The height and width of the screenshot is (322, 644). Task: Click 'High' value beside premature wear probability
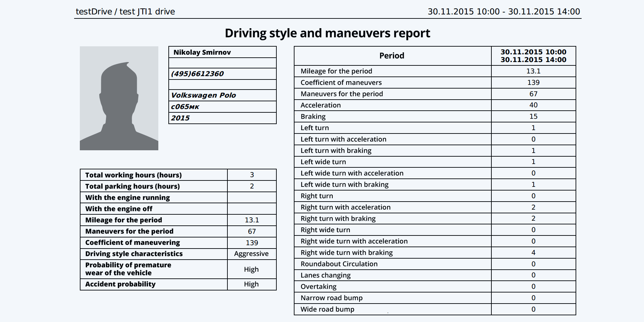(x=252, y=269)
